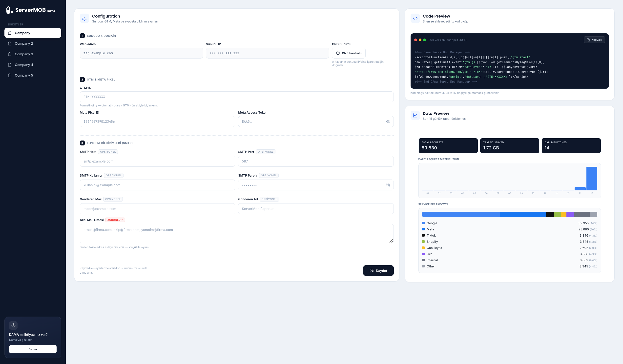623x364 pixels.
Task: Go to Company 4
Action: (x=33, y=65)
